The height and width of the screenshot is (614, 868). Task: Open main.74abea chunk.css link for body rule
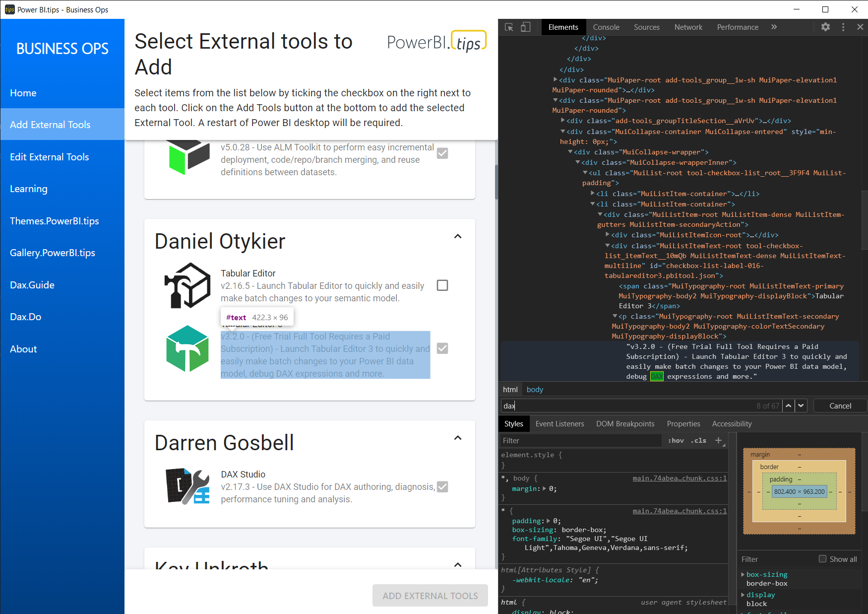(680, 478)
